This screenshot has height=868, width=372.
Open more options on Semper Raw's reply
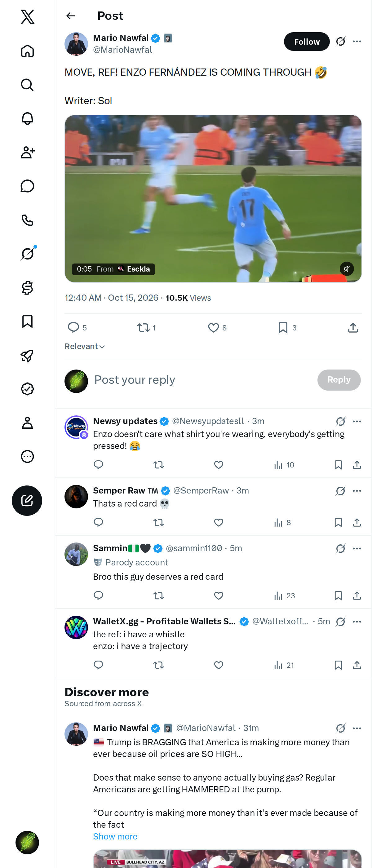pyautogui.click(x=357, y=491)
